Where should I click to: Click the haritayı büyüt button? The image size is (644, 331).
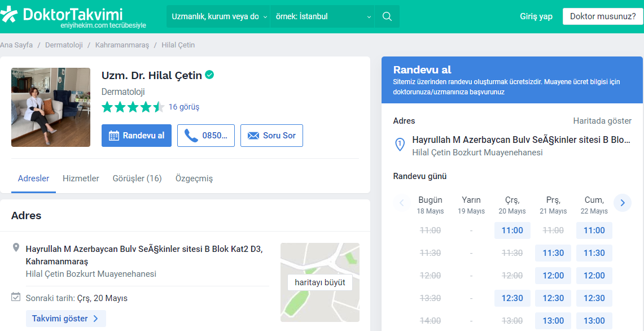pyautogui.click(x=320, y=282)
